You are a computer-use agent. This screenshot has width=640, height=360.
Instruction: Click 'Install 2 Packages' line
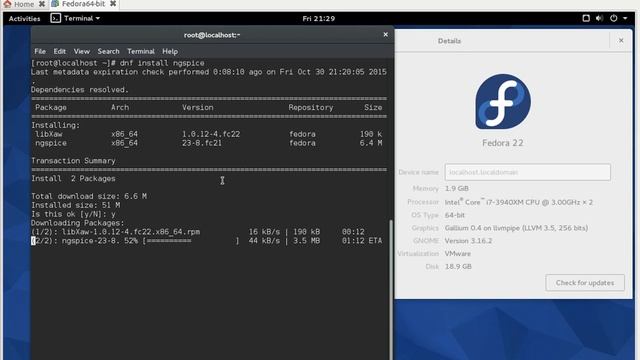(x=73, y=179)
